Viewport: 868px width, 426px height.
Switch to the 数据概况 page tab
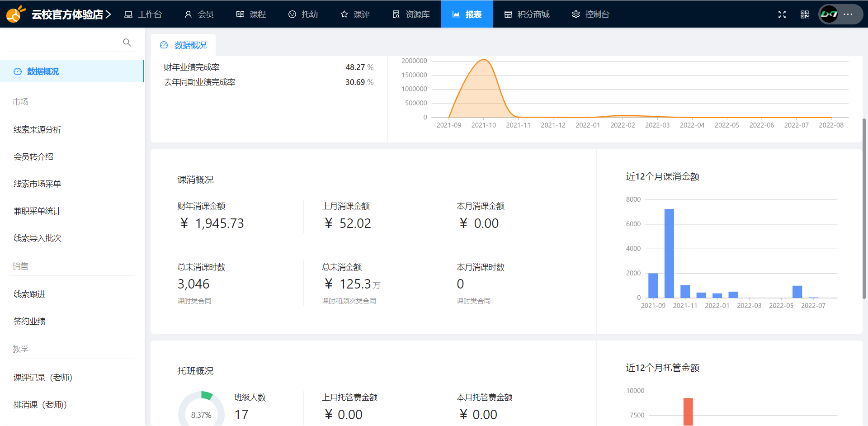click(x=184, y=45)
